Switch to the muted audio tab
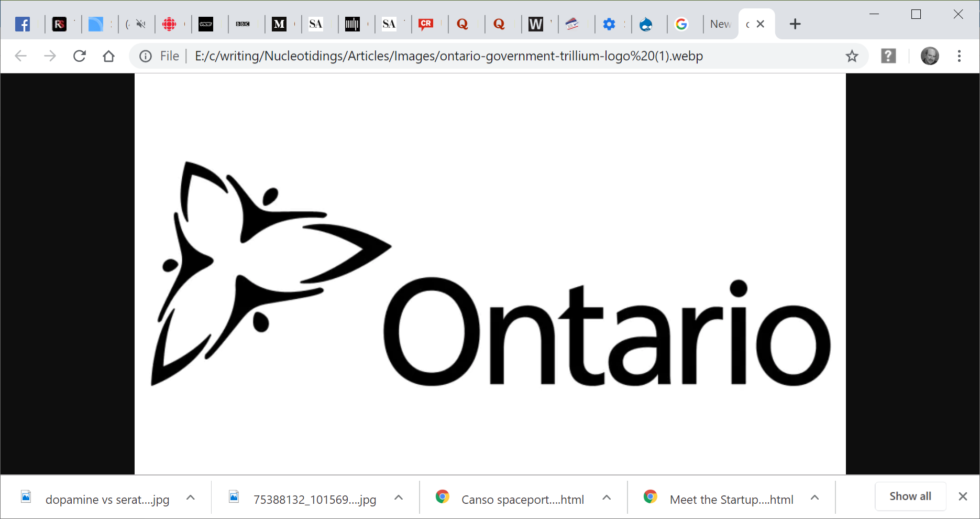Screen dimensions: 980x519 [x=140, y=24]
